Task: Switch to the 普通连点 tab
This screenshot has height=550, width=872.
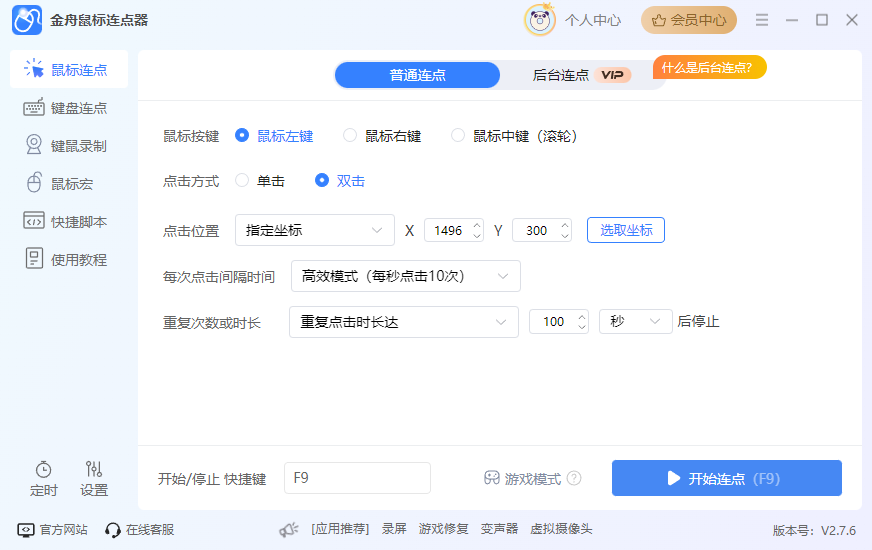Action: [x=417, y=75]
